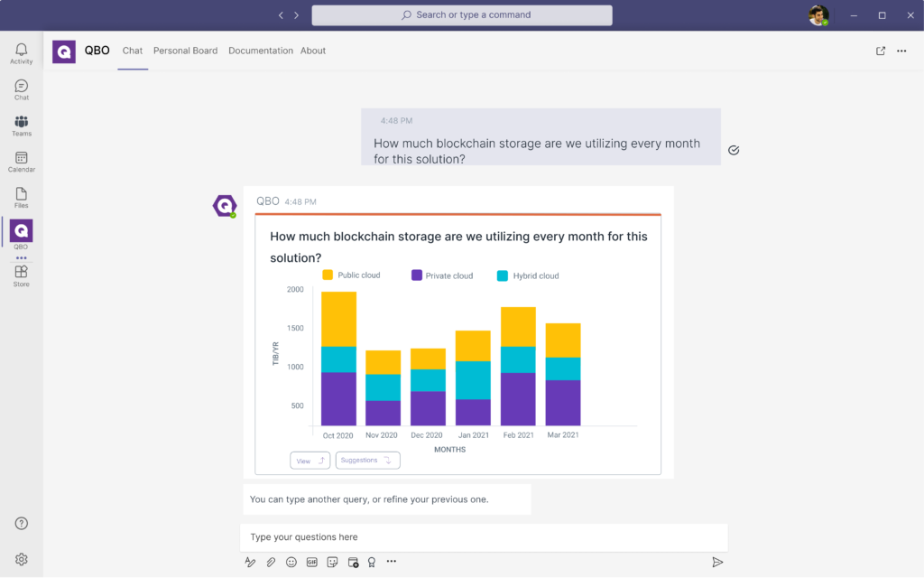This screenshot has width=924, height=578.
Task: Click the Oct 2020 purple bar segment
Action: [x=338, y=398]
